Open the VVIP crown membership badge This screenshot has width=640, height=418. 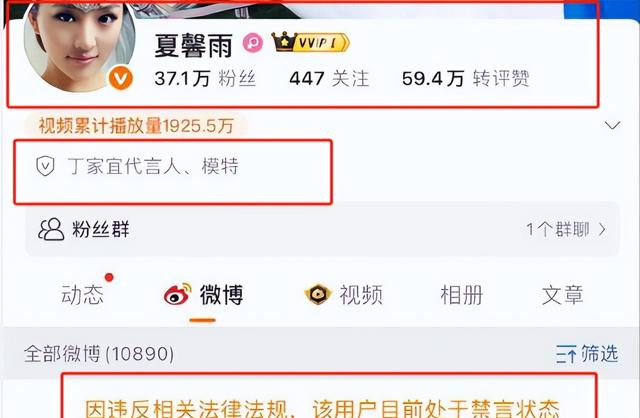click(311, 42)
